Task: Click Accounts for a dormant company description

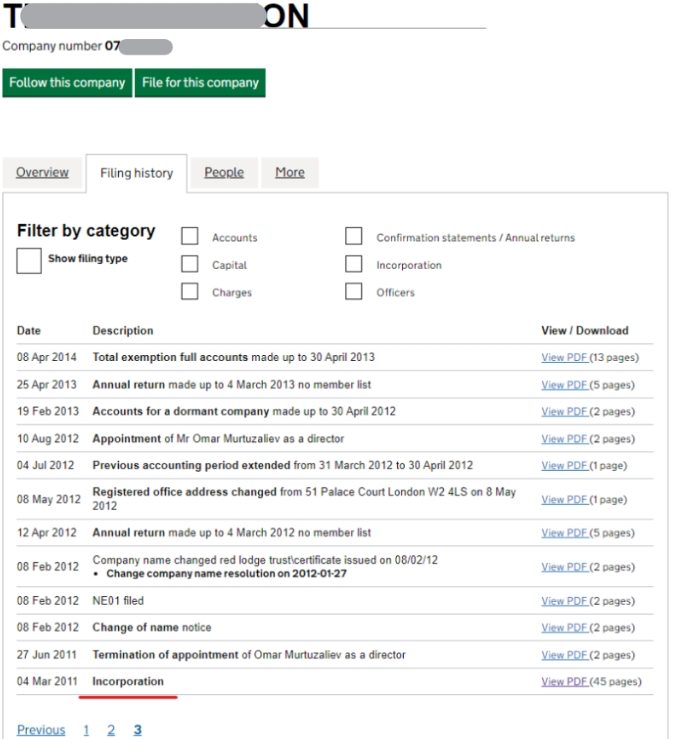Action: 244,411
